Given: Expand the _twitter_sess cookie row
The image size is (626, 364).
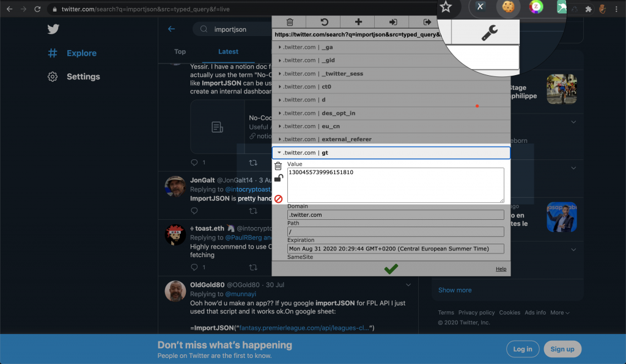Looking at the screenshot, I should (x=391, y=74).
